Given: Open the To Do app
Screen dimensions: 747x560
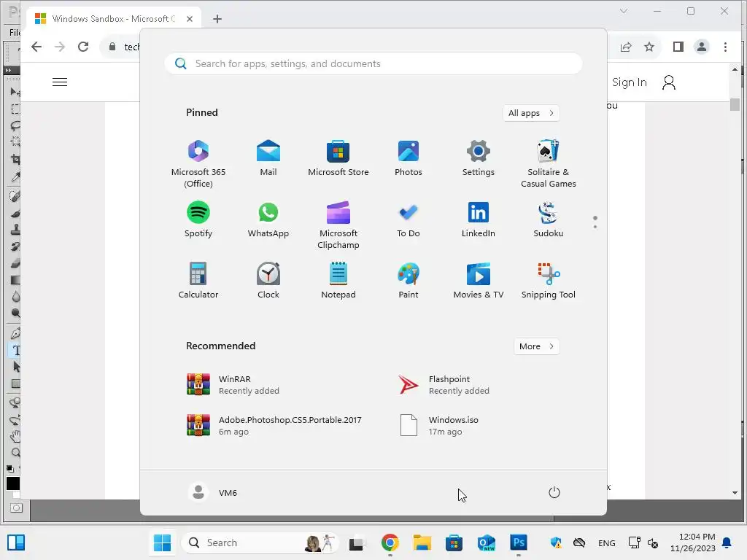Looking at the screenshot, I should pyautogui.click(x=409, y=219).
